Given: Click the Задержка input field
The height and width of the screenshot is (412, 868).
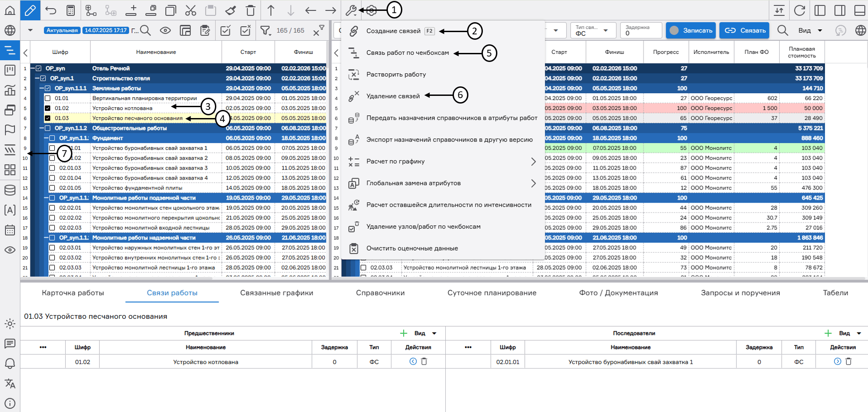Looking at the screenshot, I should [640, 33].
